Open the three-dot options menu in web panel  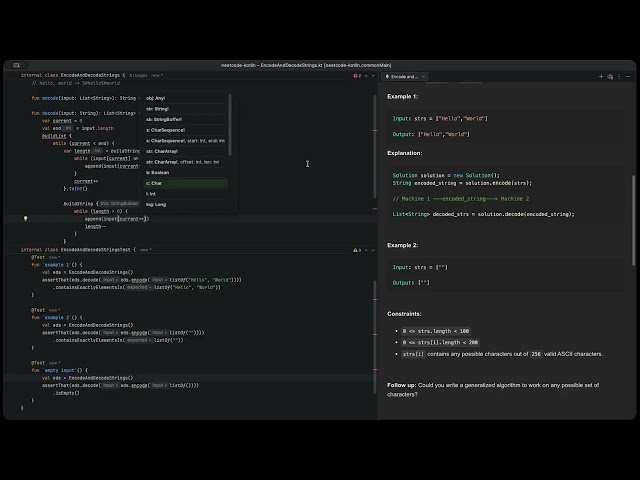[x=619, y=76]
